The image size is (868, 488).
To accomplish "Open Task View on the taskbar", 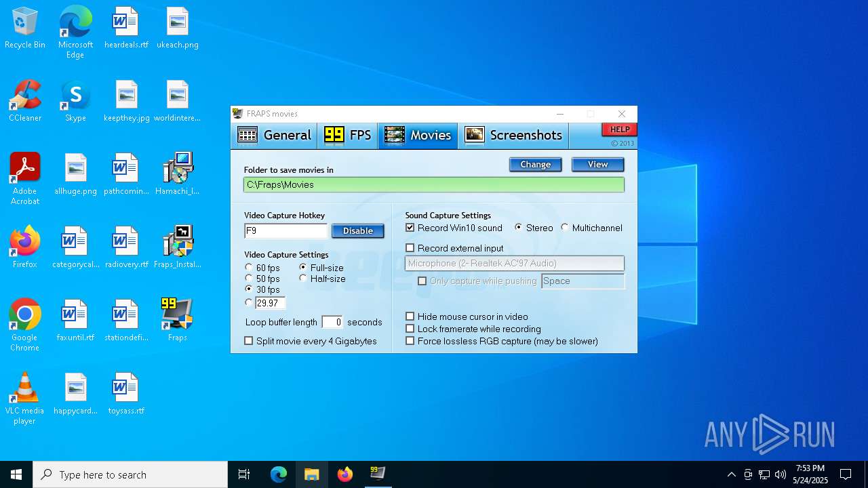I will tap(244, 474).
